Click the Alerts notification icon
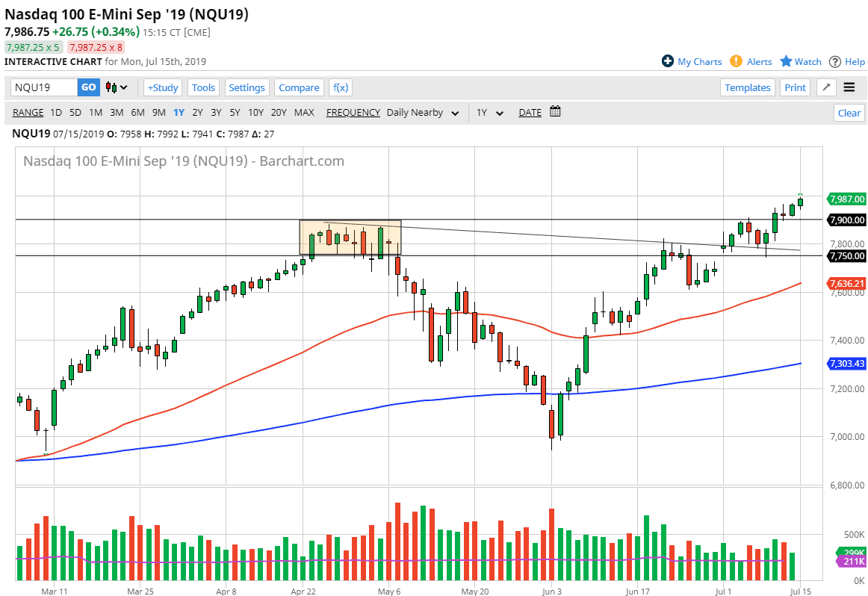Viewport: 868px width, 596px height. (736, 61)
